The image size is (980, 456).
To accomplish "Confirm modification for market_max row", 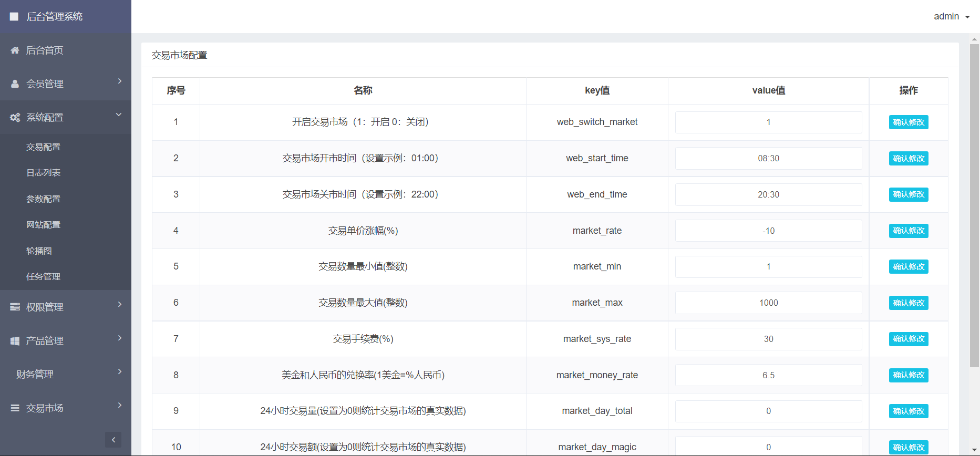I will 909,303.
